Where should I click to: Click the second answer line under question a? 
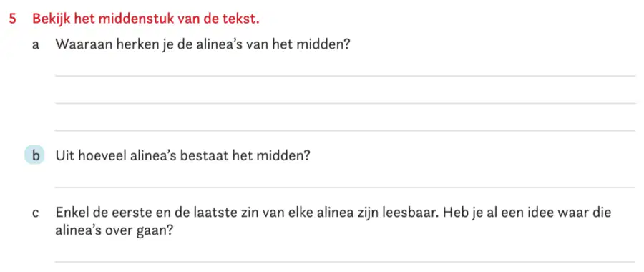click(345, 103)
